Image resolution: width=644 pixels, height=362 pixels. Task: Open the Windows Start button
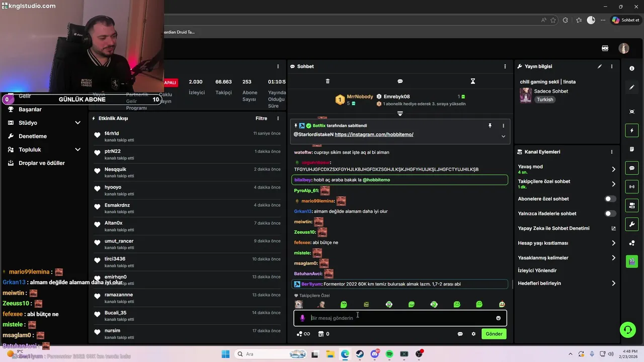click(225, 354)
